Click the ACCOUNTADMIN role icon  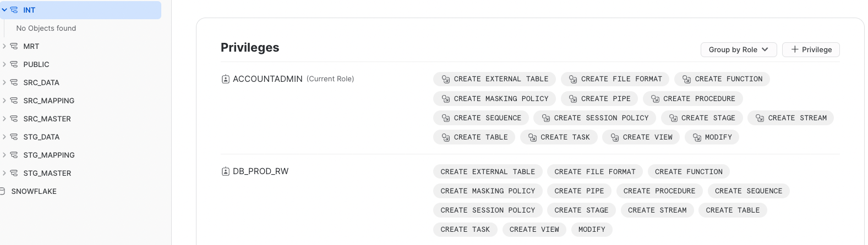(226, 79)
